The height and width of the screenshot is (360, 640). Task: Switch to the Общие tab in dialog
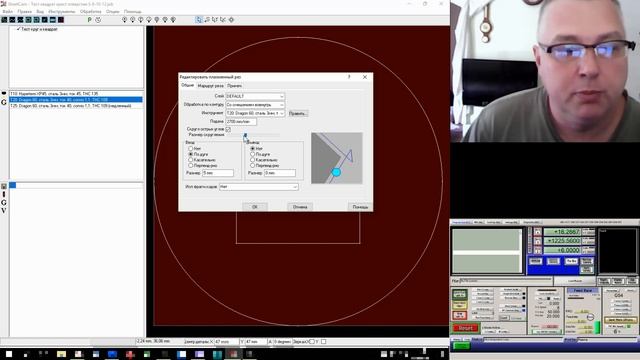pos(187,85)
